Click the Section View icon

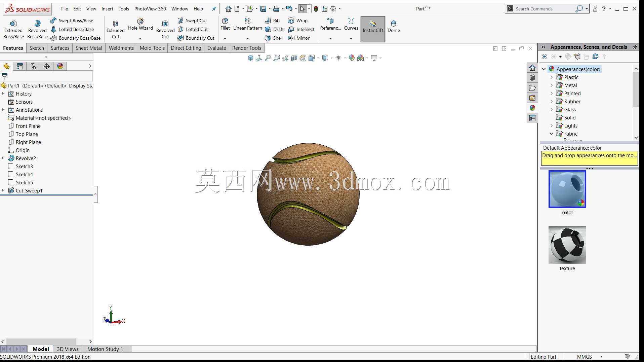[294, 58]
